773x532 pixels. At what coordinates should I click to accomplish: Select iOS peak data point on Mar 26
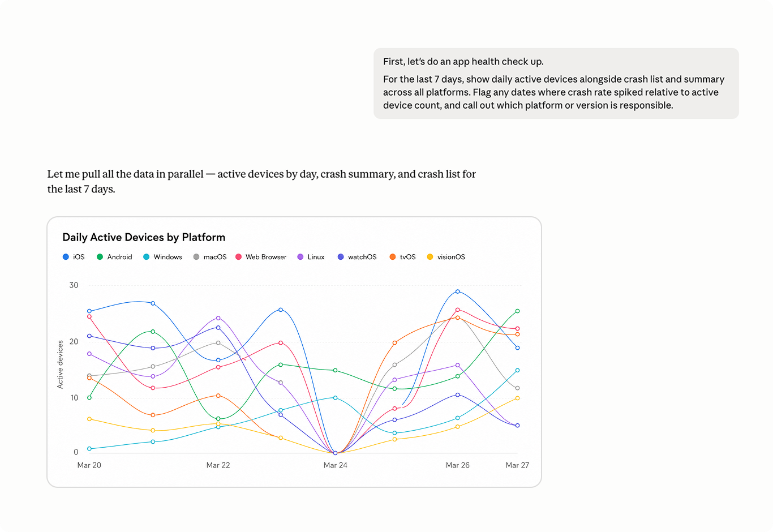pos(458,291)
